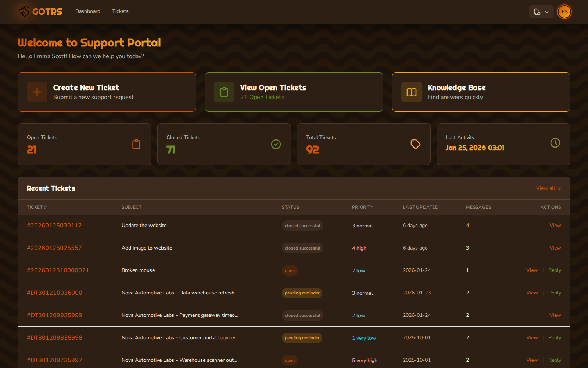Go to the Dashboard page

88,11
